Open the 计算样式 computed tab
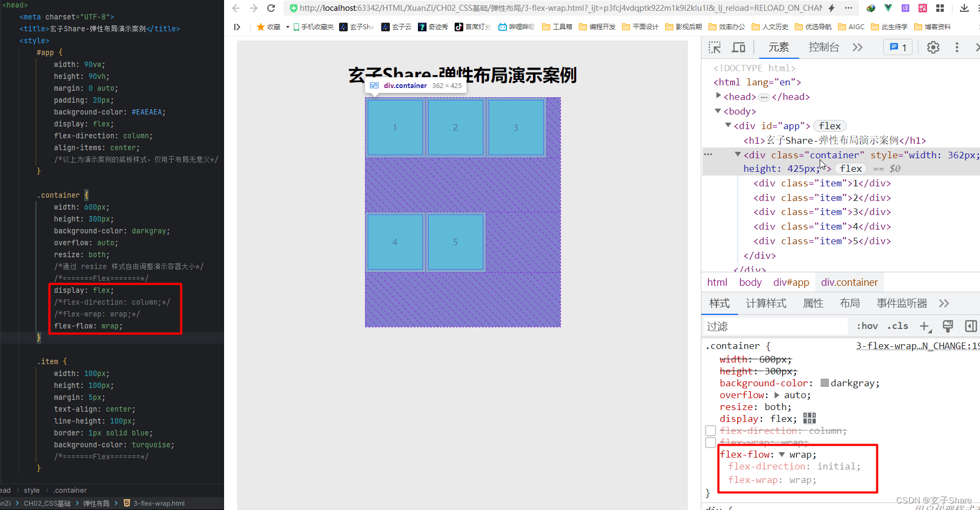Screen dimensions: 980x510 click(x=766, y=304)
